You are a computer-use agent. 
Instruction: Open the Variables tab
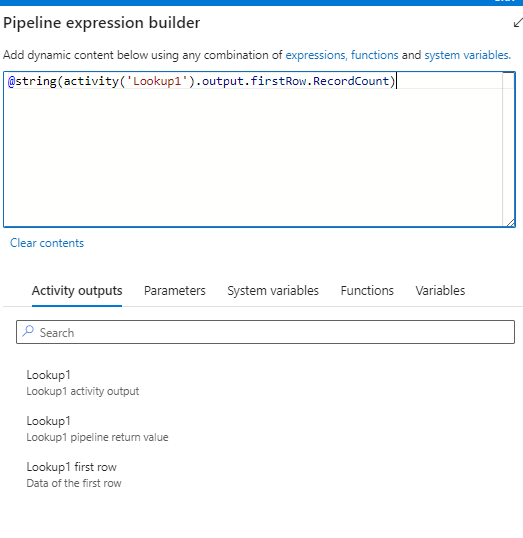[x=440, y=291]
